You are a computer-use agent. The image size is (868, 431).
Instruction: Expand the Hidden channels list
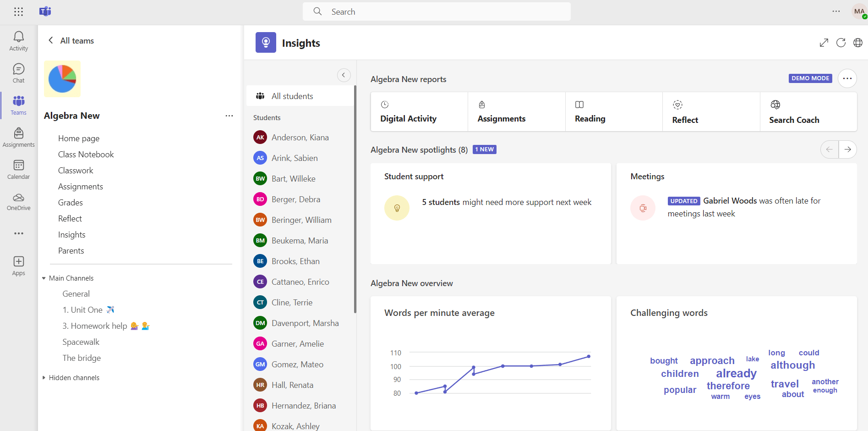pos(44,377)
